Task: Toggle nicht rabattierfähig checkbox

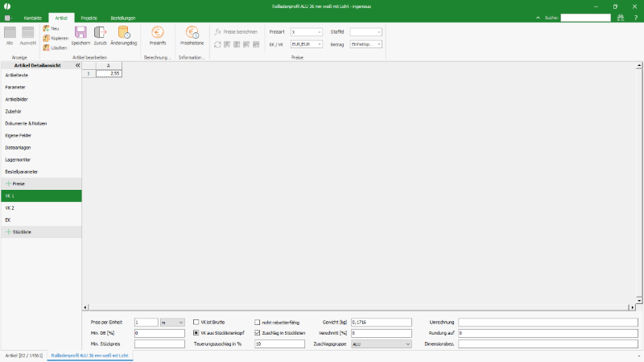Action: coord(257,323)
